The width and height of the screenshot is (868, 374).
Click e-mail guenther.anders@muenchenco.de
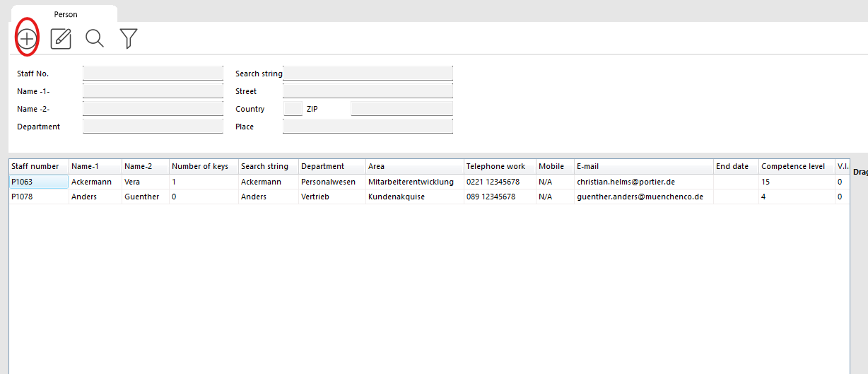pos(644,197)
